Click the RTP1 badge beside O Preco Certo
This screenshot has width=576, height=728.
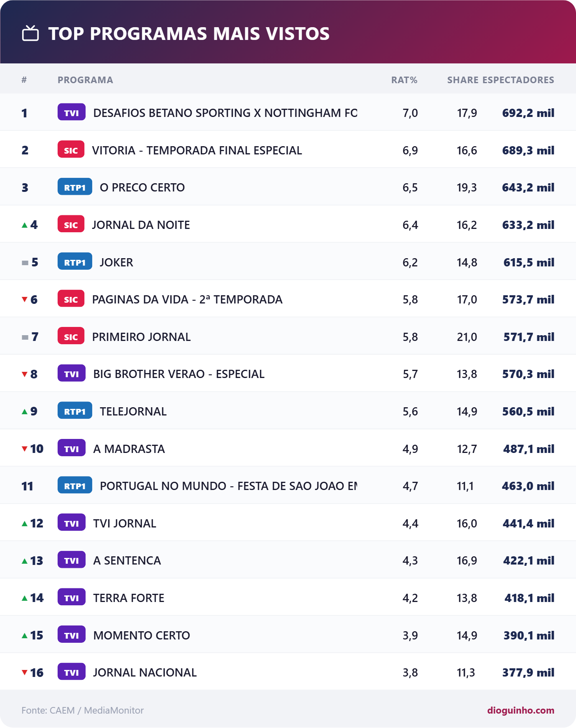75,187
